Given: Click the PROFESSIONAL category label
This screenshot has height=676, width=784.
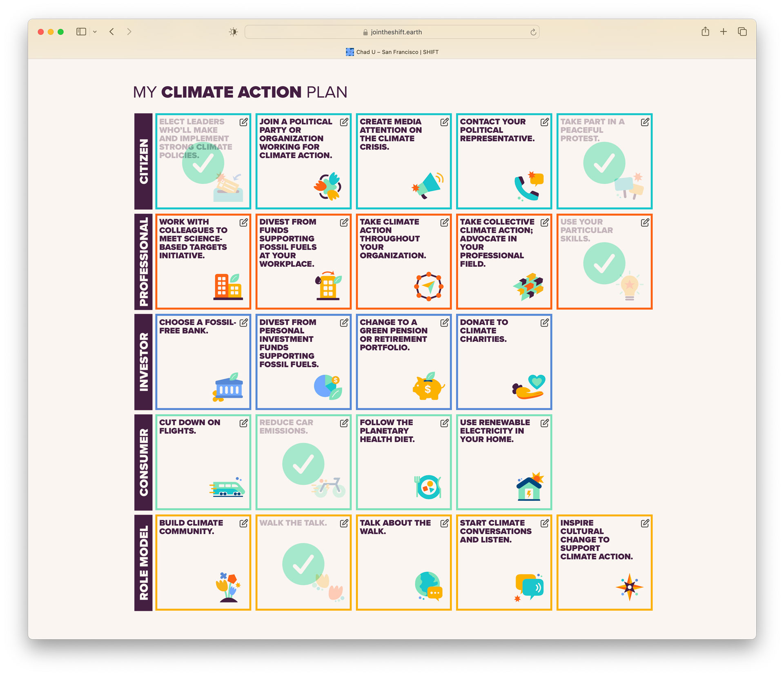Looking at the screenshot, I should point(143,261).
